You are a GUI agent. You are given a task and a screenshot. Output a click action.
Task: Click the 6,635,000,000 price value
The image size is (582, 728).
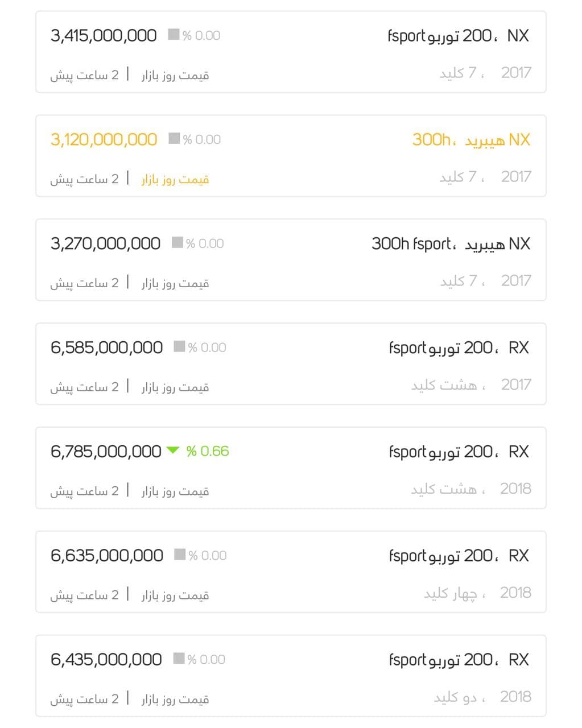point(106,556)
